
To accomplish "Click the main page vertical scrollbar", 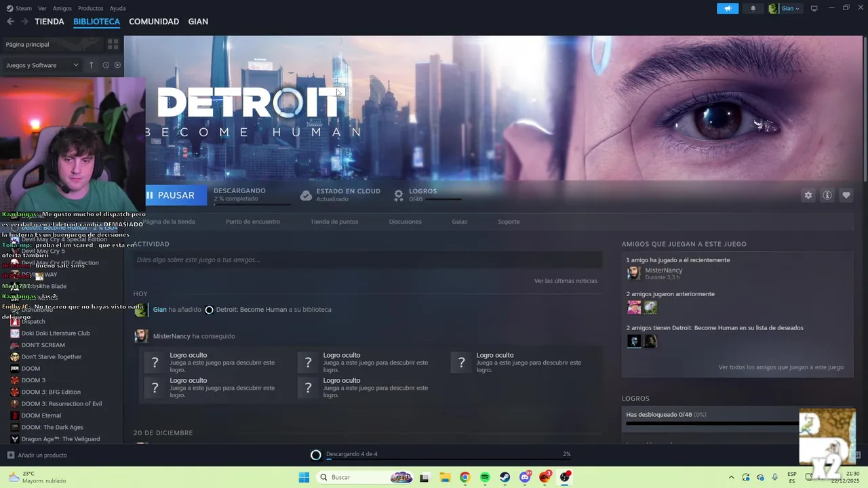I will [x=865, y=108].
